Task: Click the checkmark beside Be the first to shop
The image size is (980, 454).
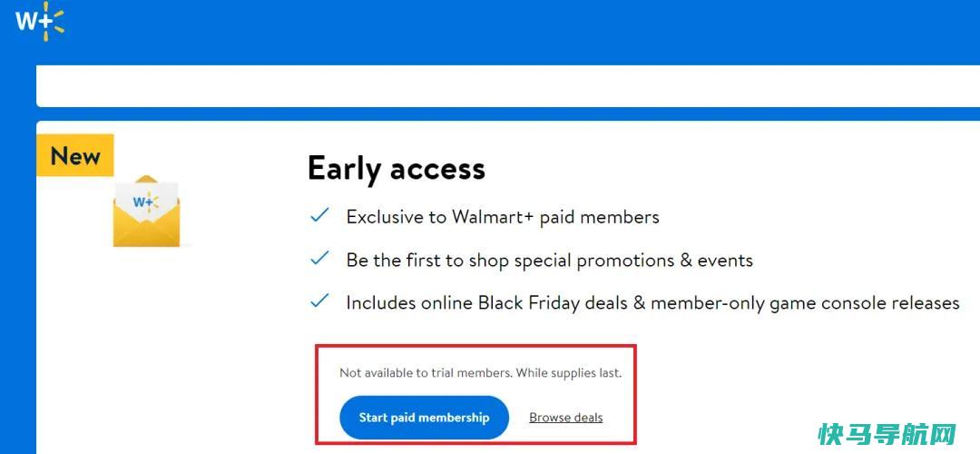Action: tap(320, 258)
